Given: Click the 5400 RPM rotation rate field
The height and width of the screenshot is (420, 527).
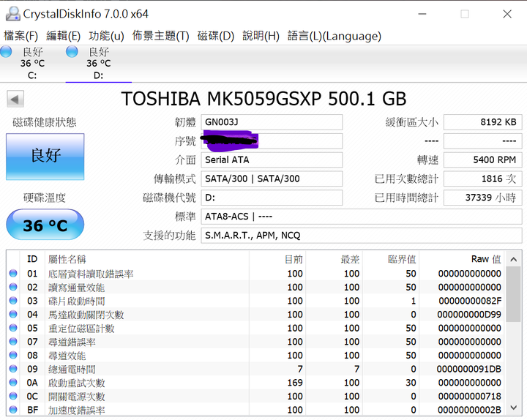Looking at the screenshot, I should pyautogui.click(x=482, y=160).
